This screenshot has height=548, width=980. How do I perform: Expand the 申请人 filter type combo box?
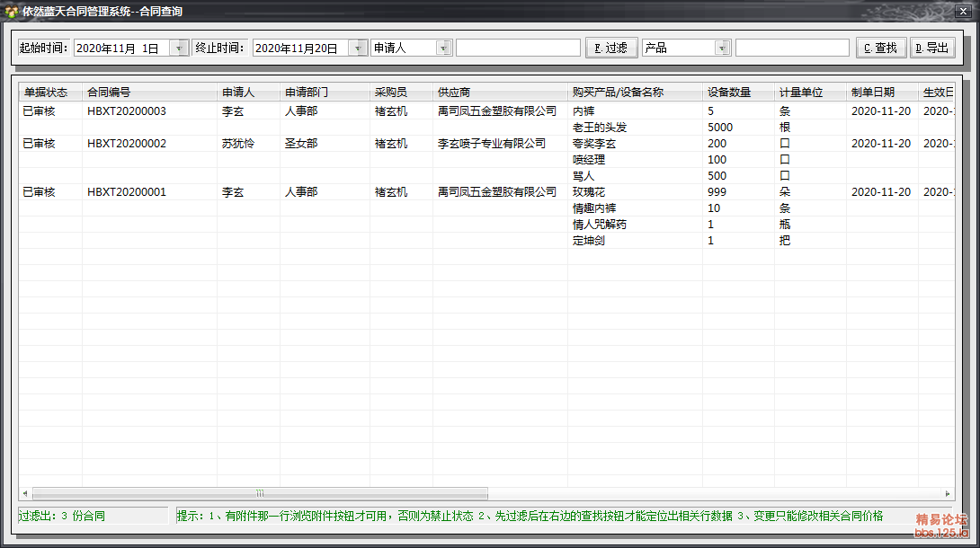click(x=443, y=49)
